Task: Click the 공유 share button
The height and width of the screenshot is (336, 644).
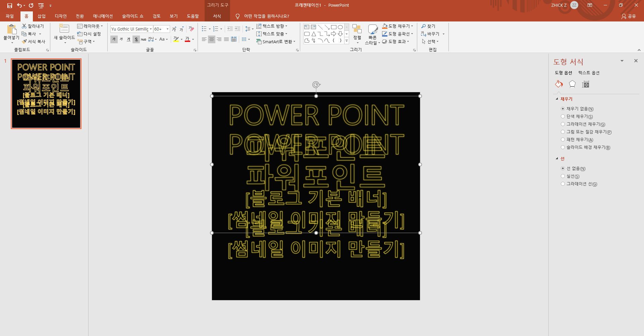Action: [629, 16]
